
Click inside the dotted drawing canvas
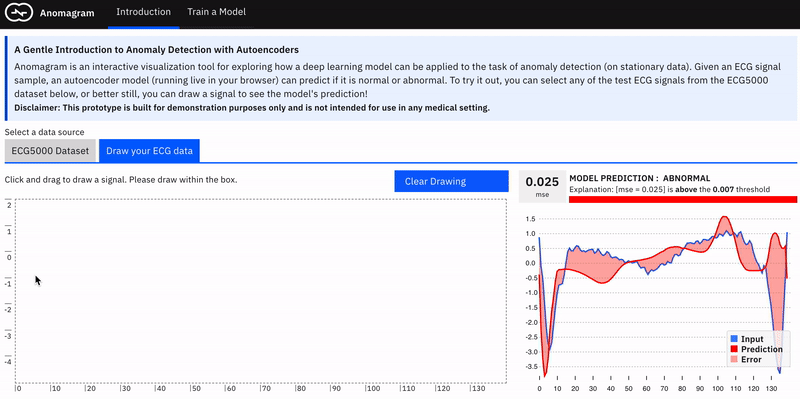tap(261, 291)
